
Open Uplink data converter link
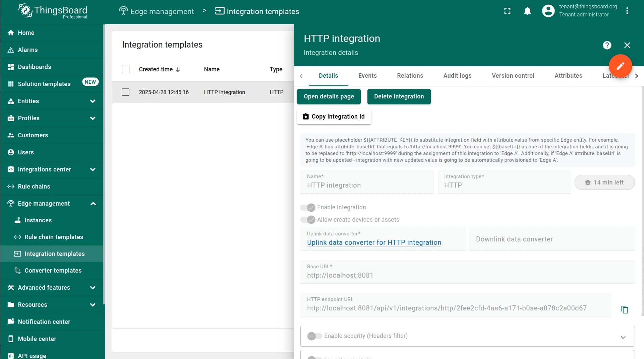374,242
